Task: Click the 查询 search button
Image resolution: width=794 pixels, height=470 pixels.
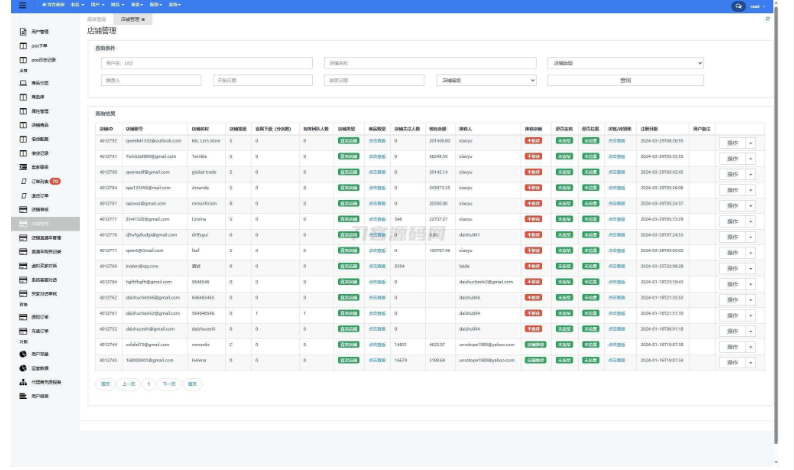Action: pos(625,80)
